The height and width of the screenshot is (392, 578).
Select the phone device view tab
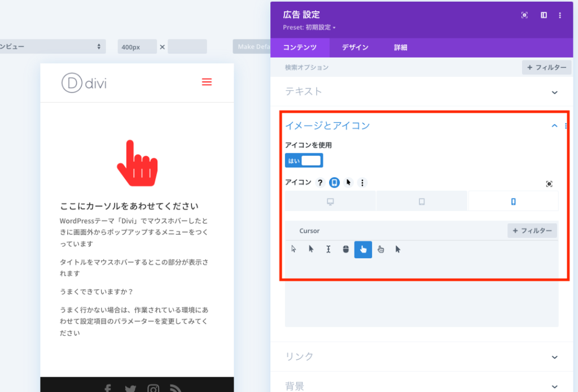[x=513, y=201]
